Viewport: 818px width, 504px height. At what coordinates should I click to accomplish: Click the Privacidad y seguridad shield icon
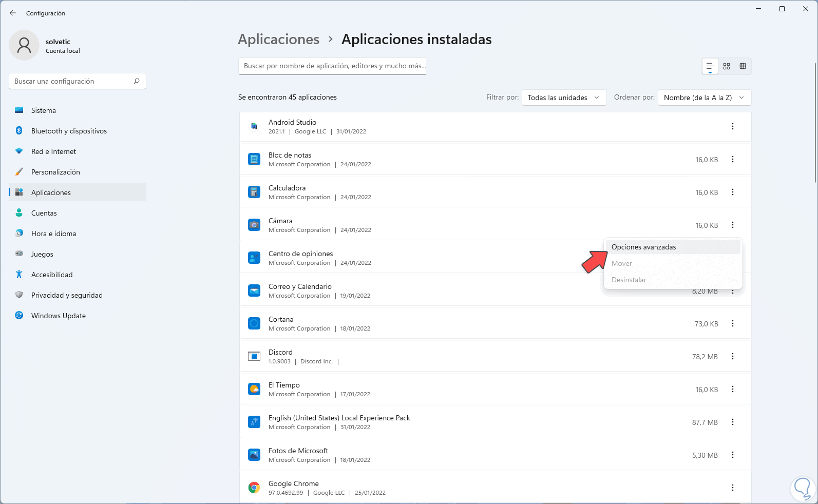tap(19, 295)
